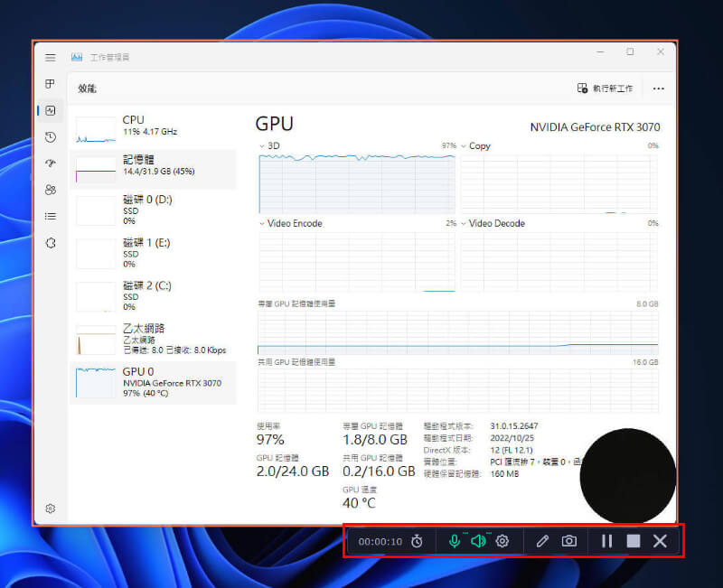Click DirectX version 12 (FL 12.1)
The height and width of the screenshot is (588, 723).
tap(512, 450)
